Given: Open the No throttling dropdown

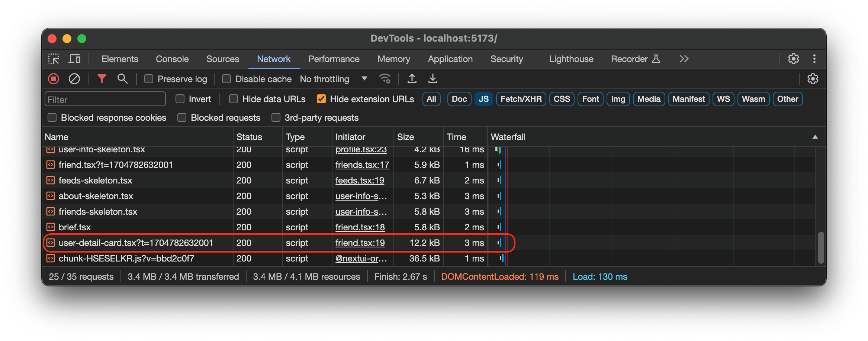Looking at the screenshot, I should (334, 79).
